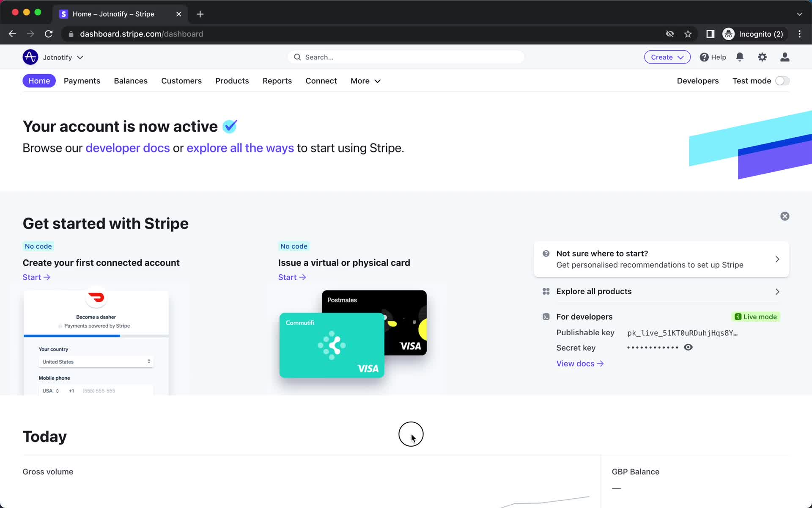Expand the Create button dropdown
The image size is (812, 508).
(680, 57)
